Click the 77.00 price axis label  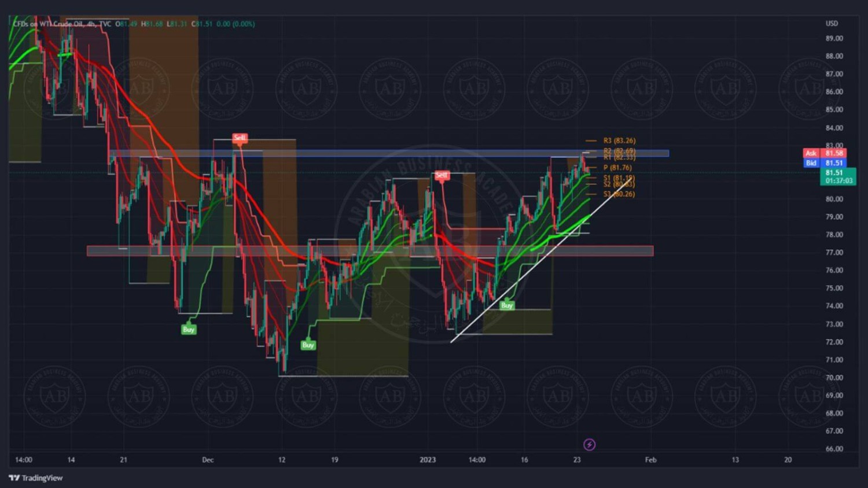point(834,253)
